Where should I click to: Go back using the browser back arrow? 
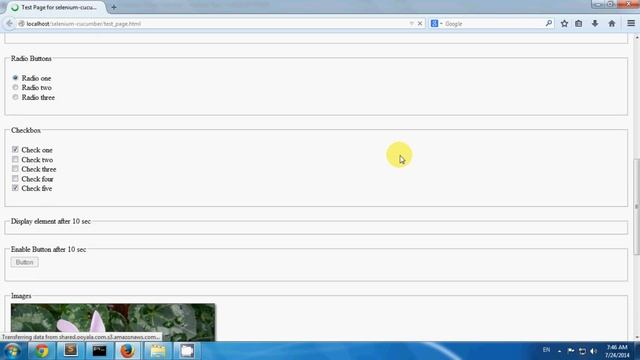[9, 24]
